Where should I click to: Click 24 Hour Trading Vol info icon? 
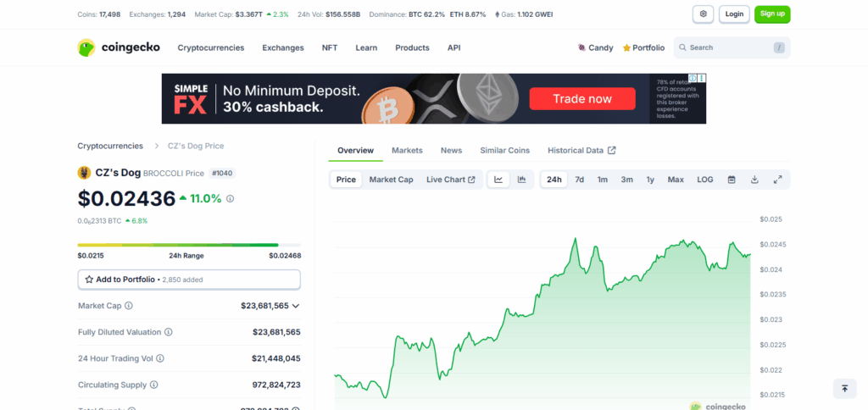click(x=160, y=358)
